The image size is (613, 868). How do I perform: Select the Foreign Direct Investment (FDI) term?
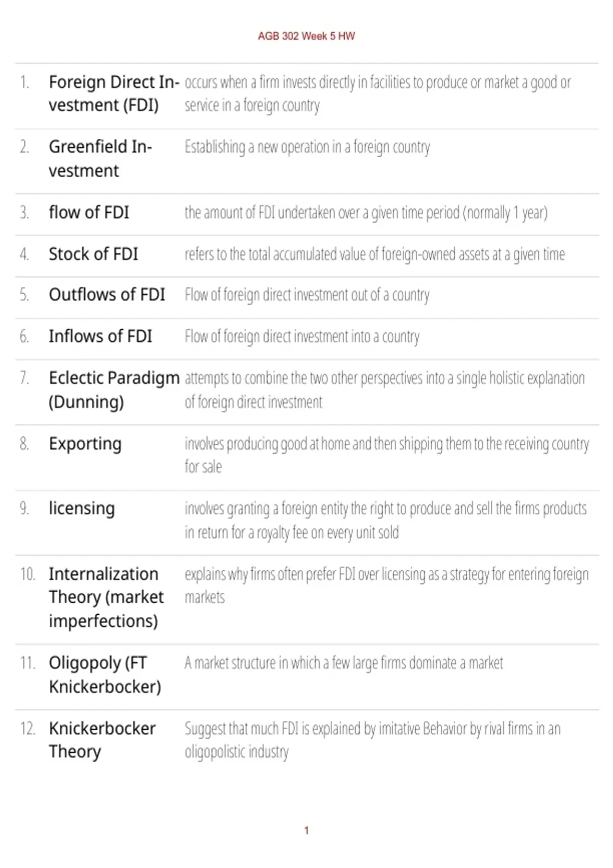(x=114, y=93)
